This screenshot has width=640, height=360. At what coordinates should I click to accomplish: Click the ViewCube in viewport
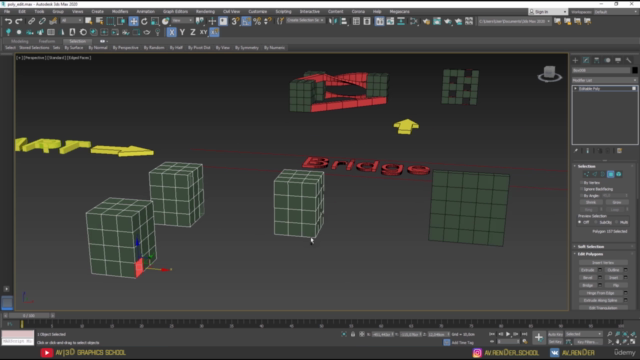tap(549, 73)
